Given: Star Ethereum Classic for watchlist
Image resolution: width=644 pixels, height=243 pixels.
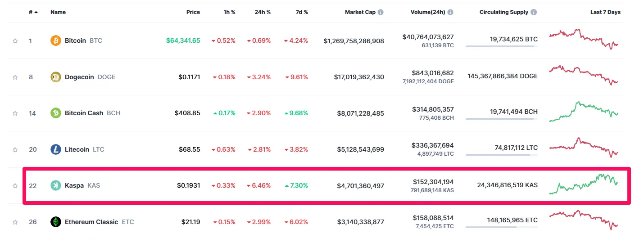Looking at the screenshot, I should [x=15, y=222].
